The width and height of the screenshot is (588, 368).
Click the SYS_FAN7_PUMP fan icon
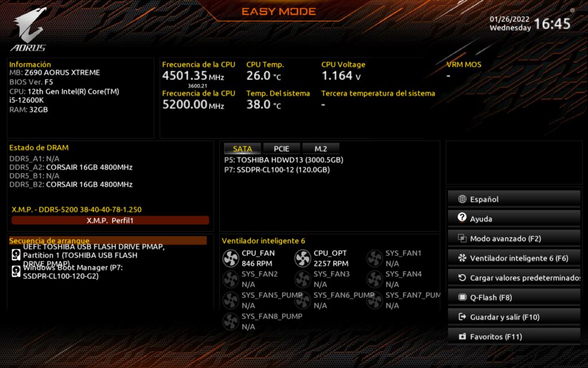point(374,300)
